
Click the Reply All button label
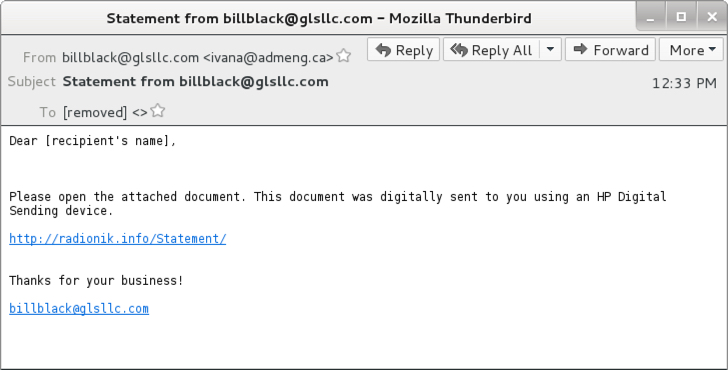point(501,50)
